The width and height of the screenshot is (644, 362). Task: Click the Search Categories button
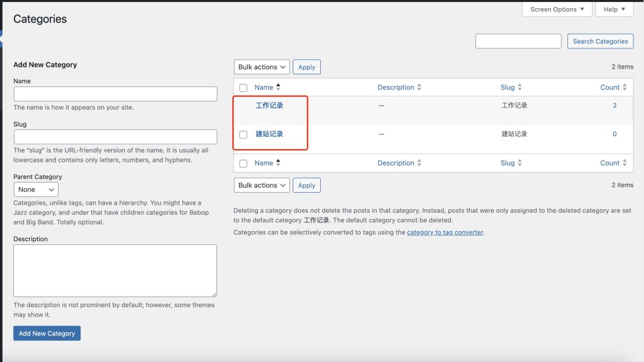tap(600, 42)
